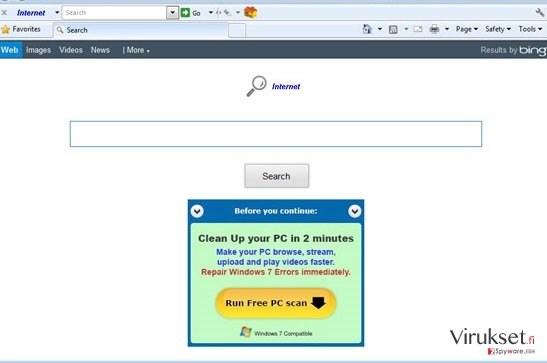Click the magnifying glass page logo
Screen dimensions: 547x363
257,86
